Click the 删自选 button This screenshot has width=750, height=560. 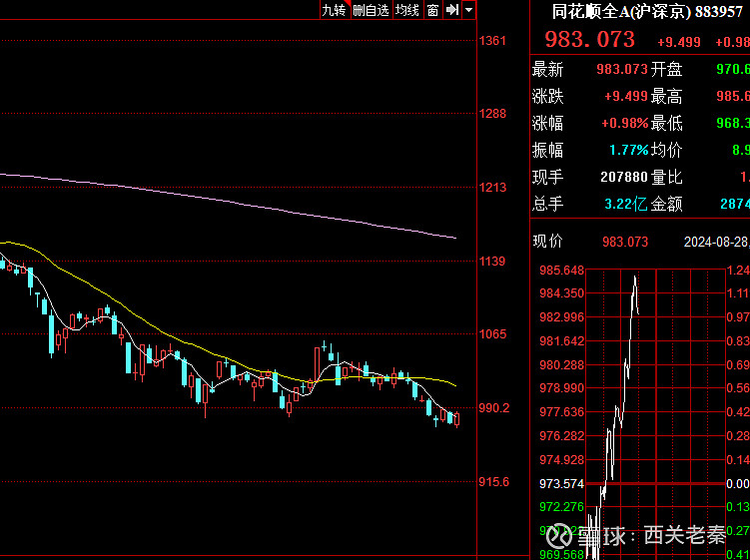372,10
